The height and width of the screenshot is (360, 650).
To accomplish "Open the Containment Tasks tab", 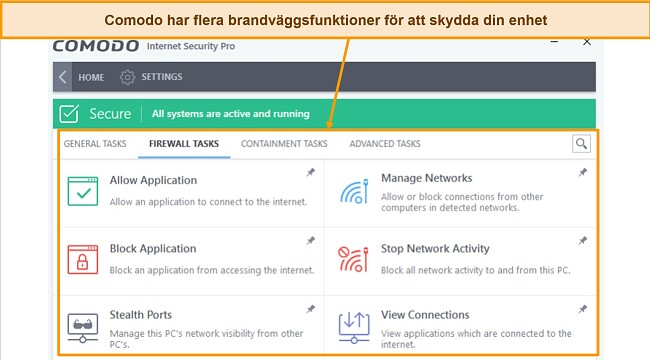I will [x=284, y=144].
